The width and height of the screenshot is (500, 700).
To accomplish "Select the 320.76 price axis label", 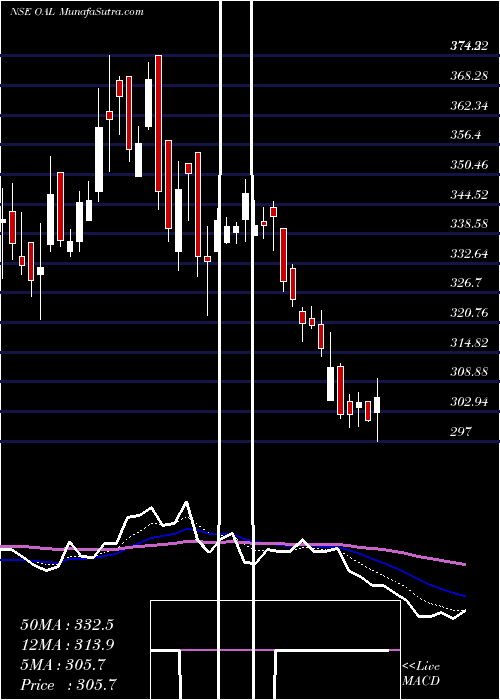I will (468, 313).
